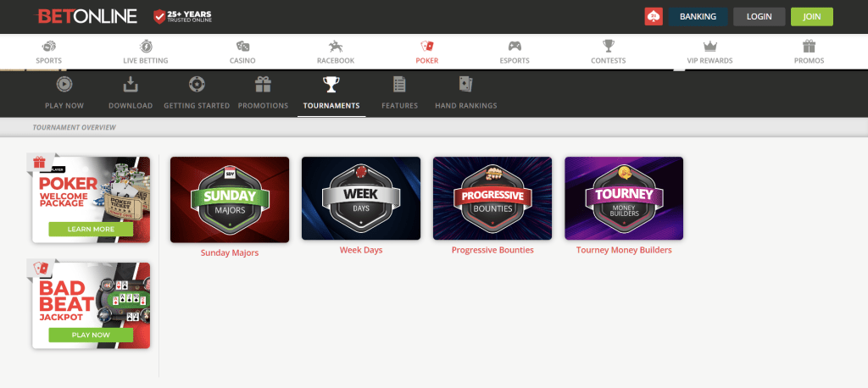Click the Download poker client icon

pyautogui.click(x=130, y=84)
